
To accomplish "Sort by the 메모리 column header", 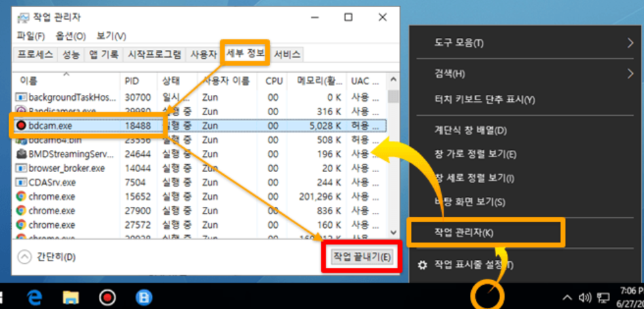I will [316, 81].
